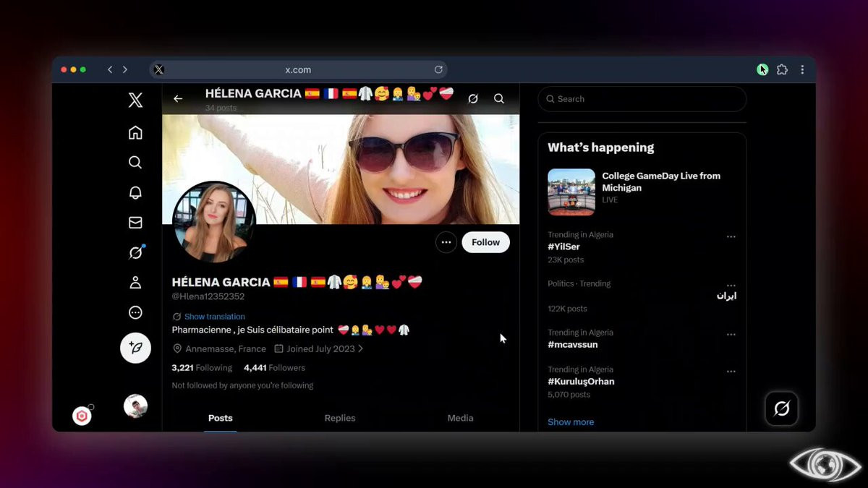The image size is (868, 488).
Task: Switch to the Replies tab
Action: (x=340, y=418)
